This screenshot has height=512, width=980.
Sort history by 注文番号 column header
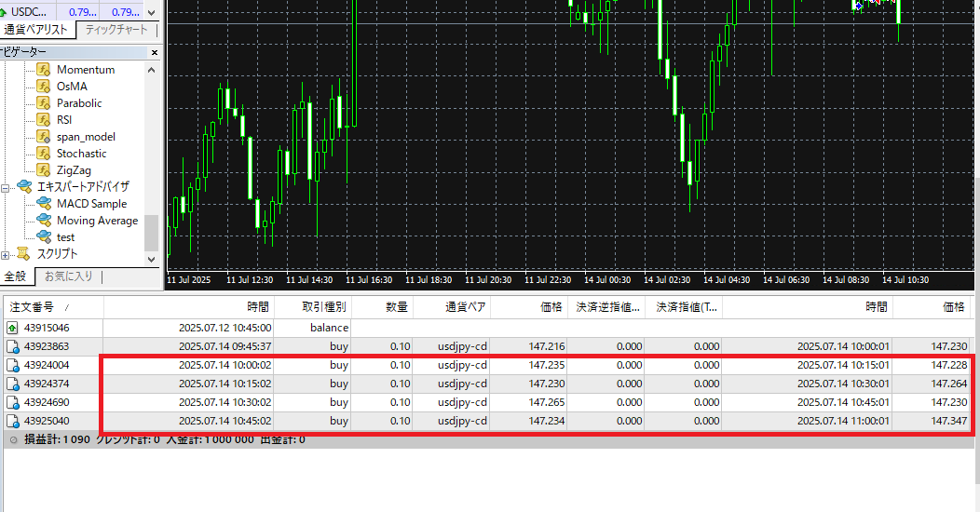pyautogui.click(x=33, y=307)
